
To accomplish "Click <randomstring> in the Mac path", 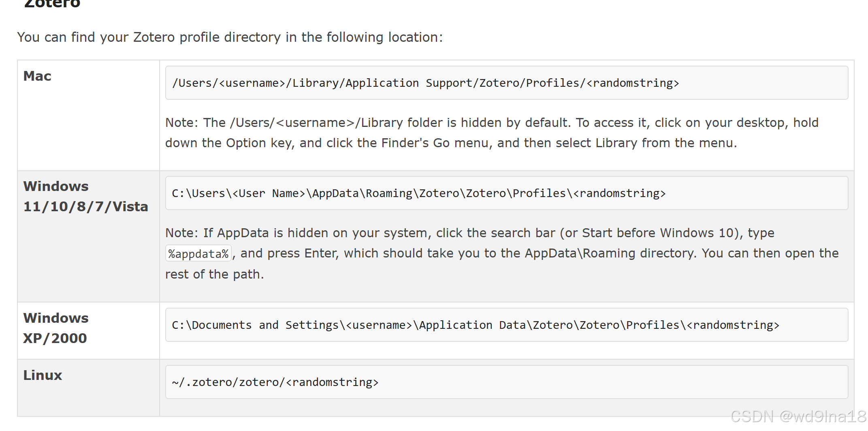I will click(633, 83).
